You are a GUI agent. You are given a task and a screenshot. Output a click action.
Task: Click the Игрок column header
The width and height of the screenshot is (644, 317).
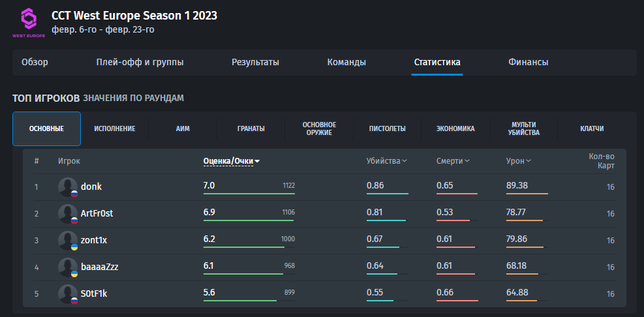(x=69, y=161)
